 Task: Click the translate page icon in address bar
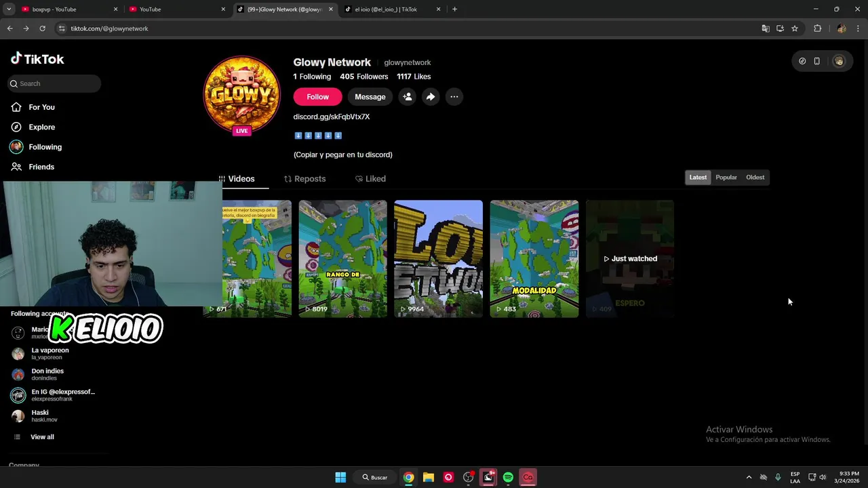766,28
